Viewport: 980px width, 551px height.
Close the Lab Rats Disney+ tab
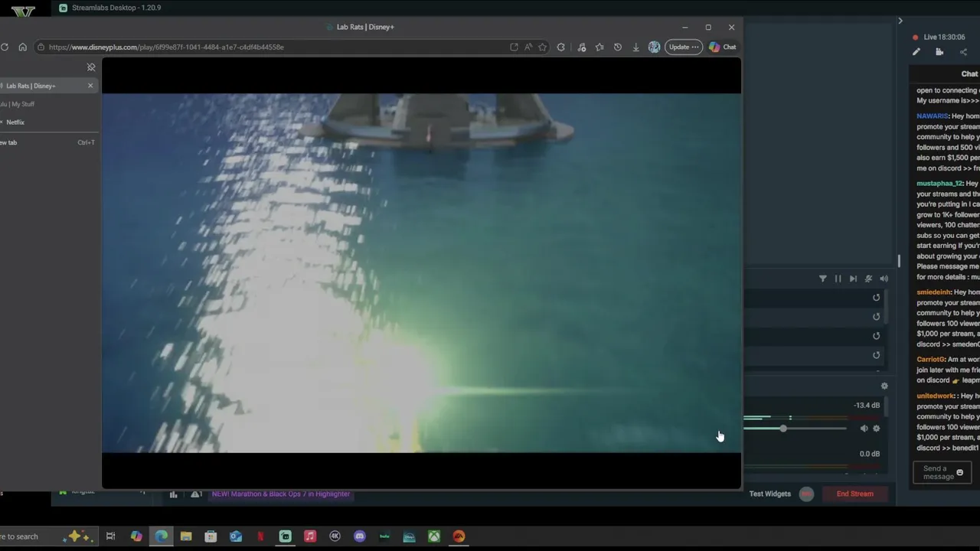point(90,86)
